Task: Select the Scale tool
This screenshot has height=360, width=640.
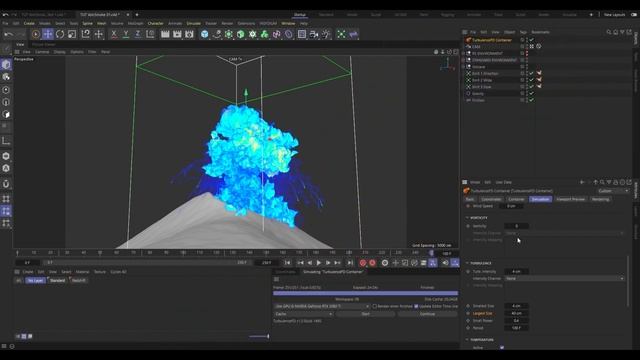Action: (72, 34)
